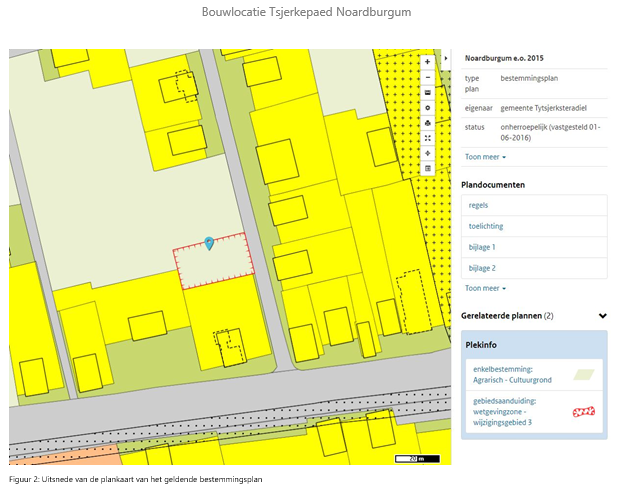Collapse the Gerelateerde plannen section chevron
This screenshot has width=620, height=492.
pos(603,316)
